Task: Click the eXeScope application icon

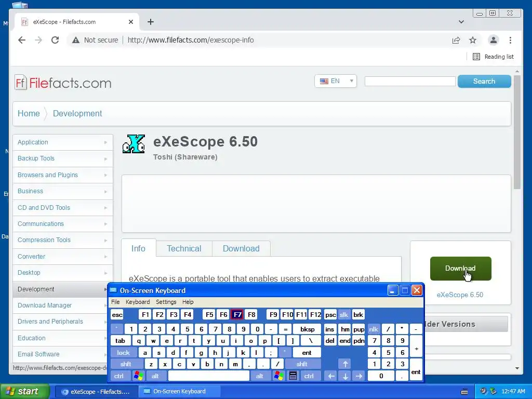Action: 134,144
